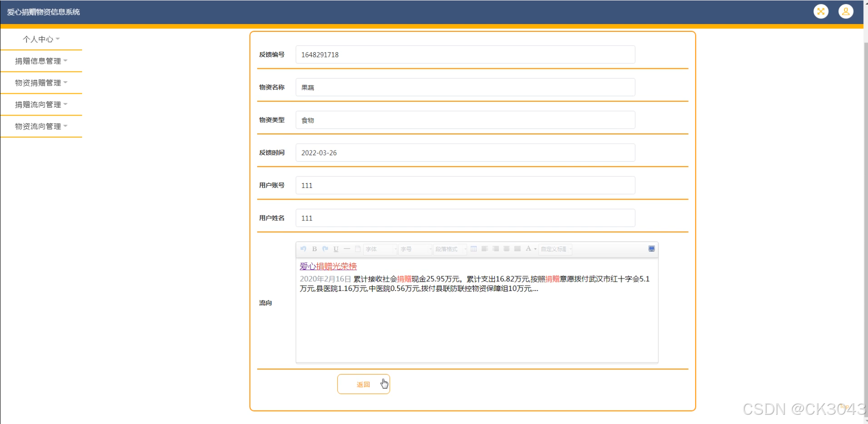
Task: Center-align text in the editor
Action: 507,249
